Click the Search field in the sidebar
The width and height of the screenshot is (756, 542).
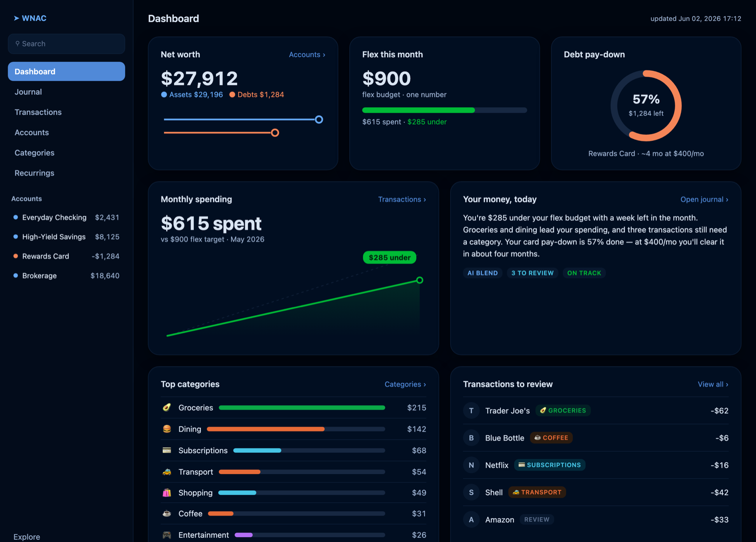pos(67,43)
